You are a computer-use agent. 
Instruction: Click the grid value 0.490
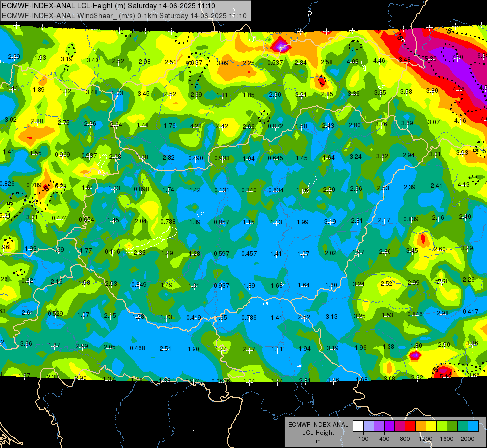195,158
